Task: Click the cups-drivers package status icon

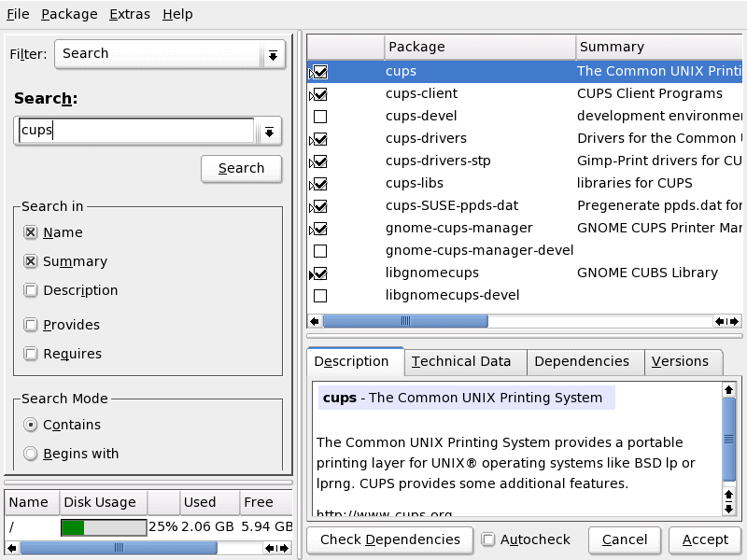Action: 319,139
